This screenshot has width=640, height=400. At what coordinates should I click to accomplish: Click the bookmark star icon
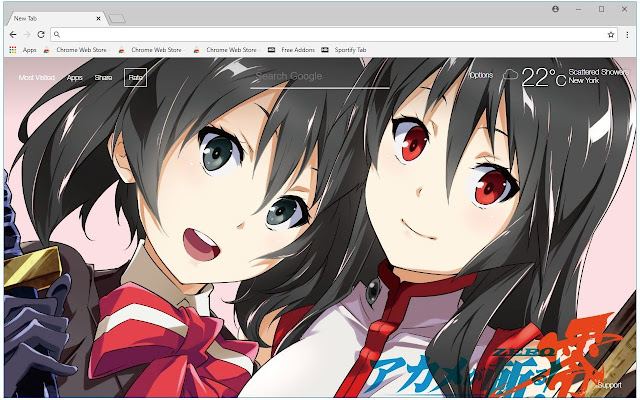click(x=611, y=35)
